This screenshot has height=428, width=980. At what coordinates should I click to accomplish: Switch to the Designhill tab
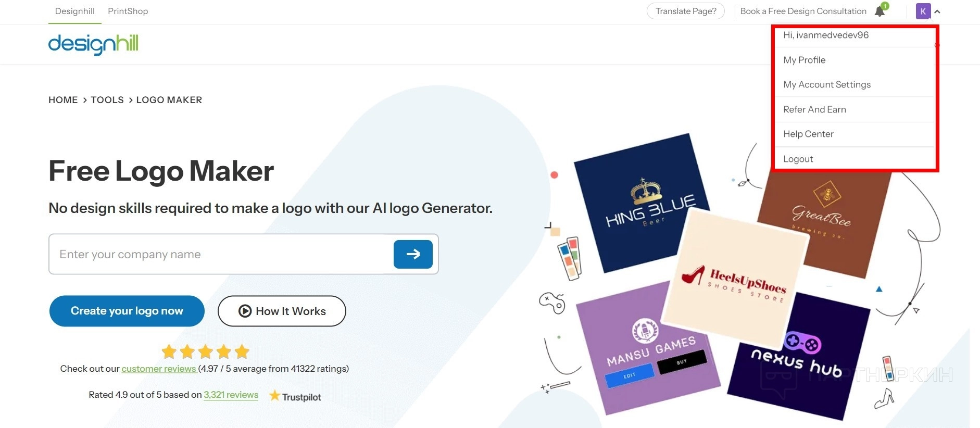(x=75, y=11)
